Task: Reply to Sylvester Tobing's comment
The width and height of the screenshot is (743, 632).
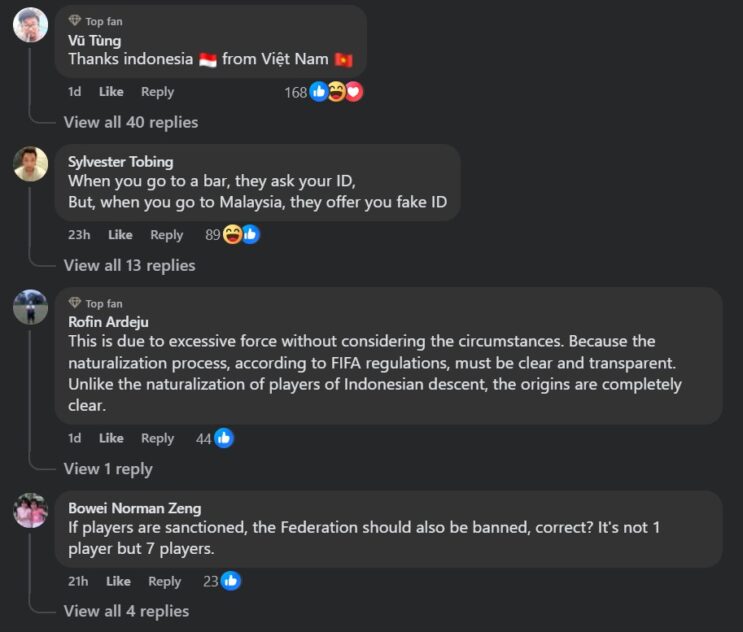Action: tap(166, 235)
